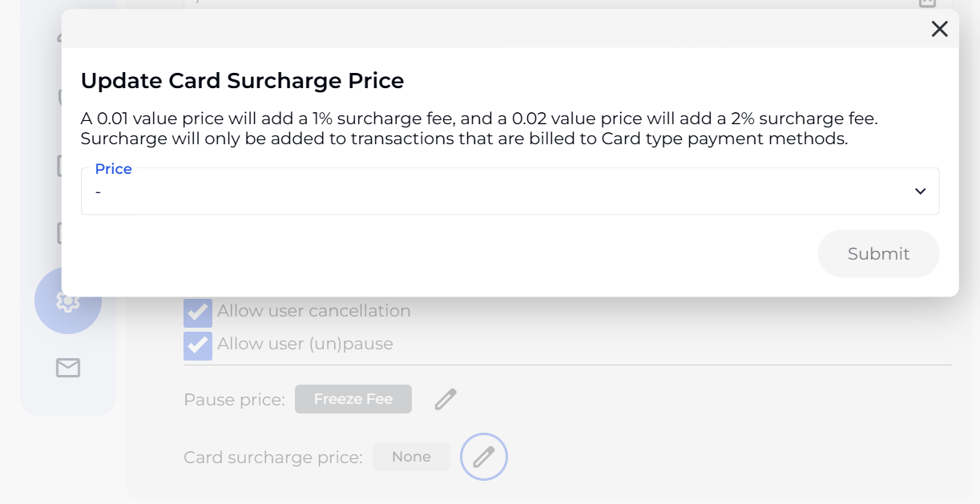Click the "Card surcharge price:" label
The height and width of the screenshot is (504, 980).
tap(272, 458)
